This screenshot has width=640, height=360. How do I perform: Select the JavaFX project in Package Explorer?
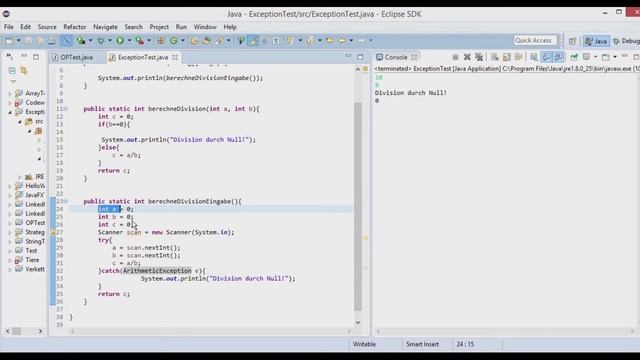pos(35,195)
